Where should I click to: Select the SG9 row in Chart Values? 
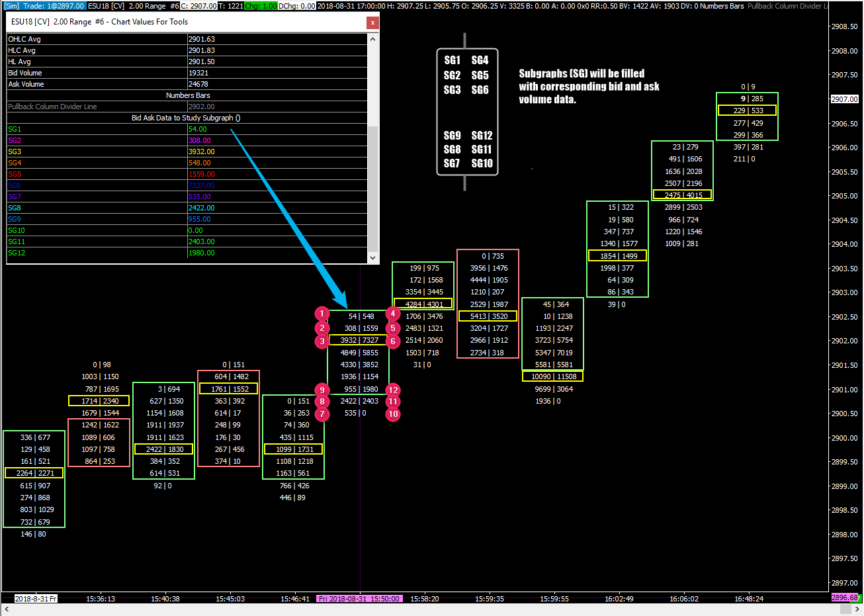click(187, 219)
